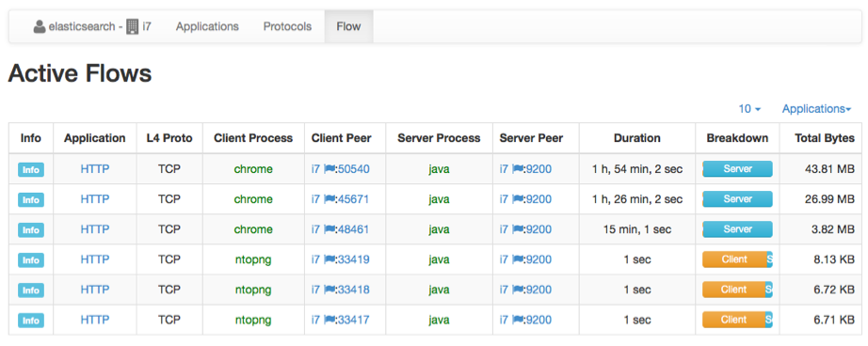Viewport: 868px width, 346px height.
Task: Click the Active Flows heading
Action: tap(80, 73)
